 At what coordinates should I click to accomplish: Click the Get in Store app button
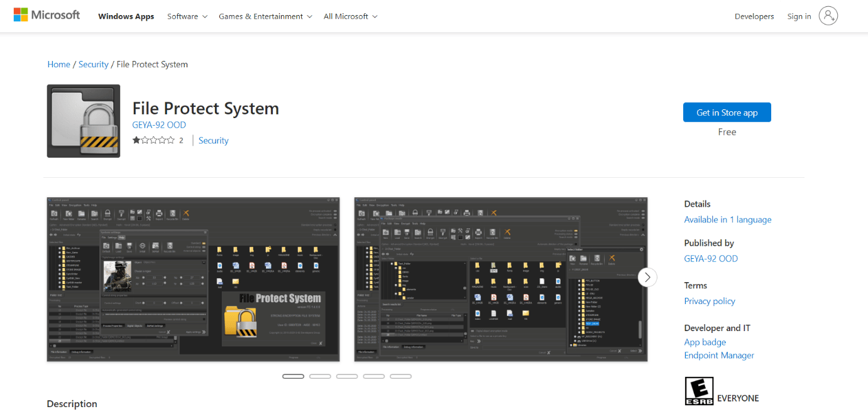pos(727,112)
